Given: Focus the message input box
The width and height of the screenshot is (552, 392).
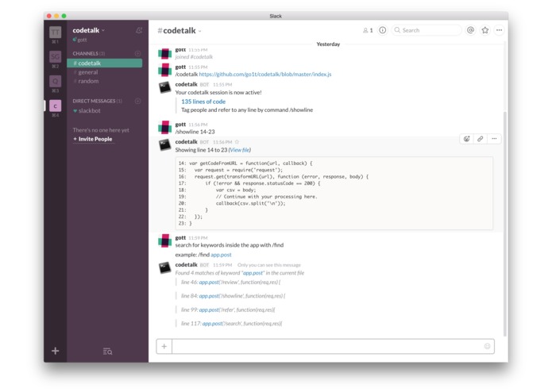Looking at the screenshot, I should (326, 346).
